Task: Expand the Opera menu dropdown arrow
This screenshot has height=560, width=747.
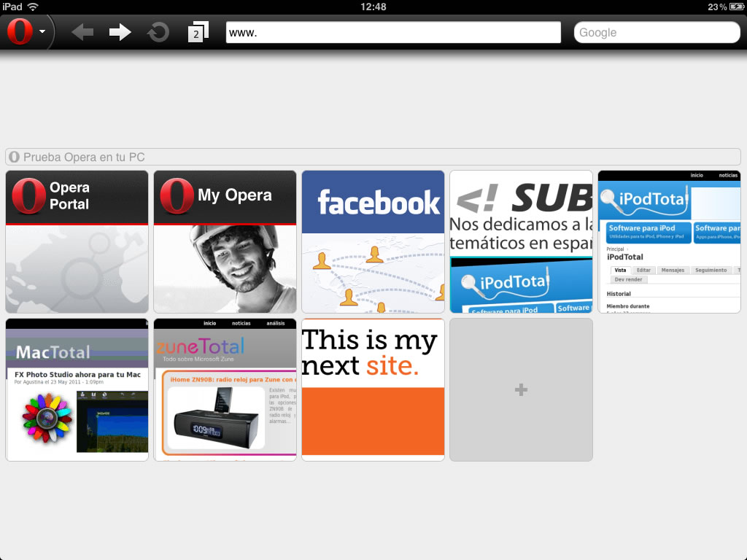Action: pos(42,31)
